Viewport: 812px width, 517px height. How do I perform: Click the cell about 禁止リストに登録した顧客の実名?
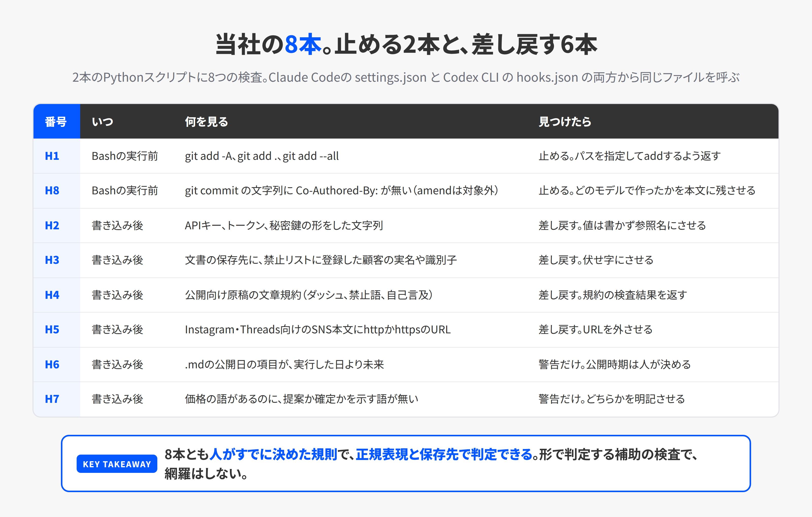tap(321, 260)
